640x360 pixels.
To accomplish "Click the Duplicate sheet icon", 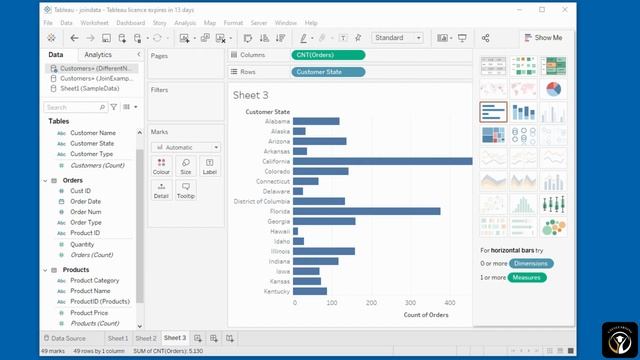I will tap(205, 38).
